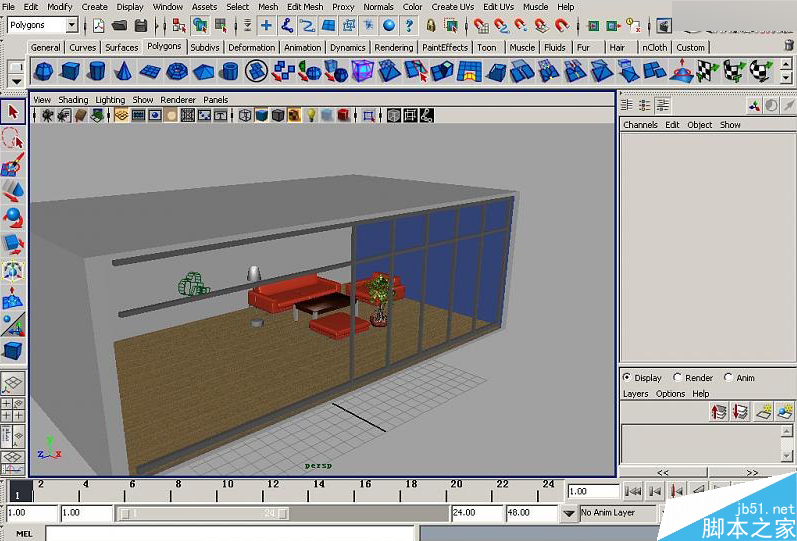Select the arrow Select tool in toolbox
Viewport: 797px width, 541px height.
point(12,112)
